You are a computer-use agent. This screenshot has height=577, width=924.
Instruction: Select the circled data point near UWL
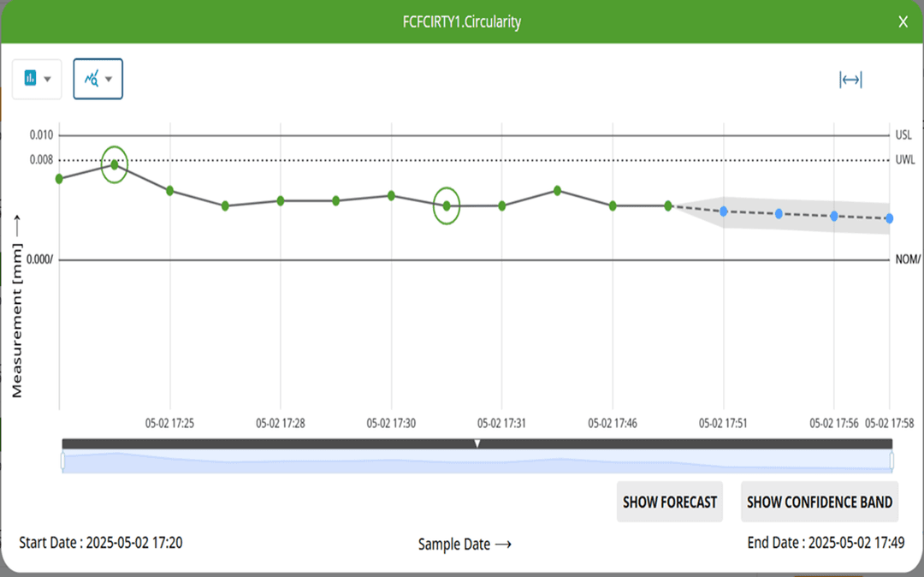[115, 164]
